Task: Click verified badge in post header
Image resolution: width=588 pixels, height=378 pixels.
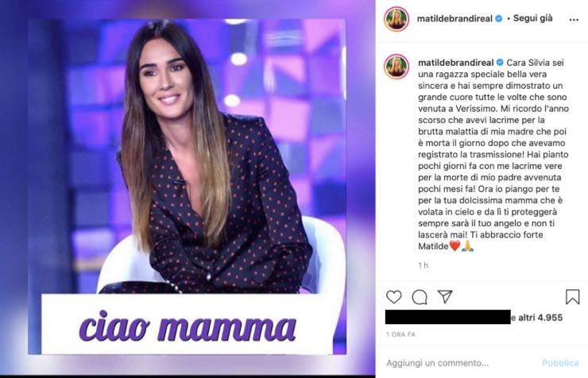Action: [x=499, y=18]
